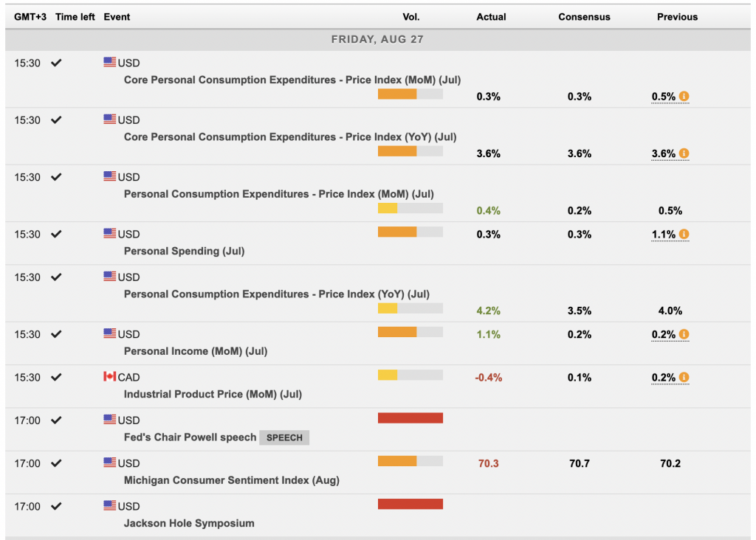
Task: Open the Personal Income (MoM) (Jul) event
Action: (196, 351)
